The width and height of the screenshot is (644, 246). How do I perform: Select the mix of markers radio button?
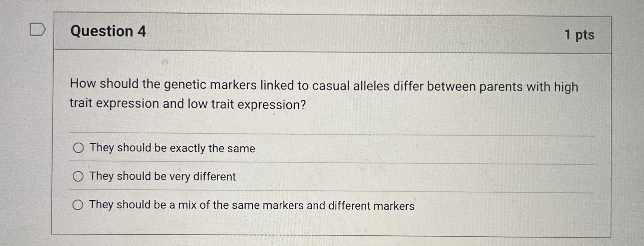78,205
